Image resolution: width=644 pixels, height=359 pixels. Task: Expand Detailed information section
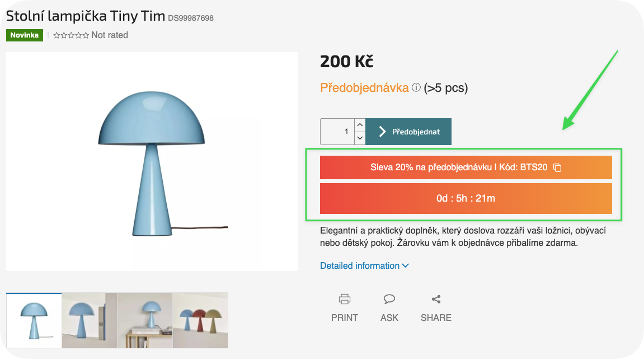[364, 265]
